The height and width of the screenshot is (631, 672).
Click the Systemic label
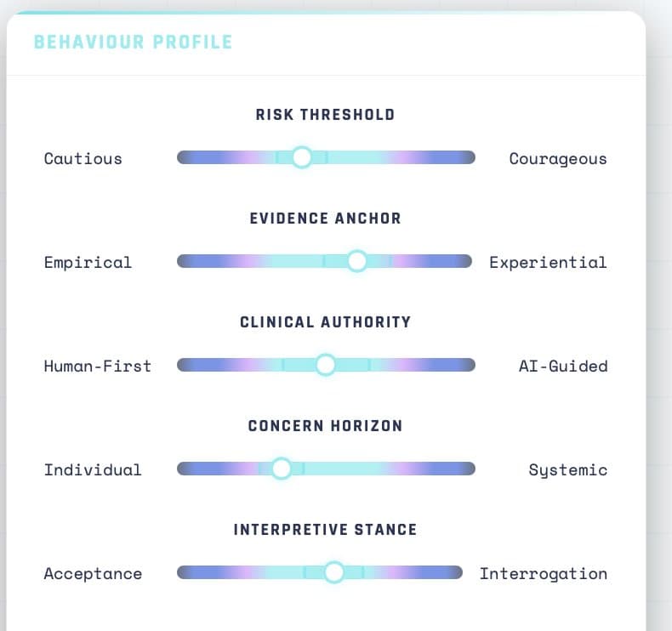[568, 470]
